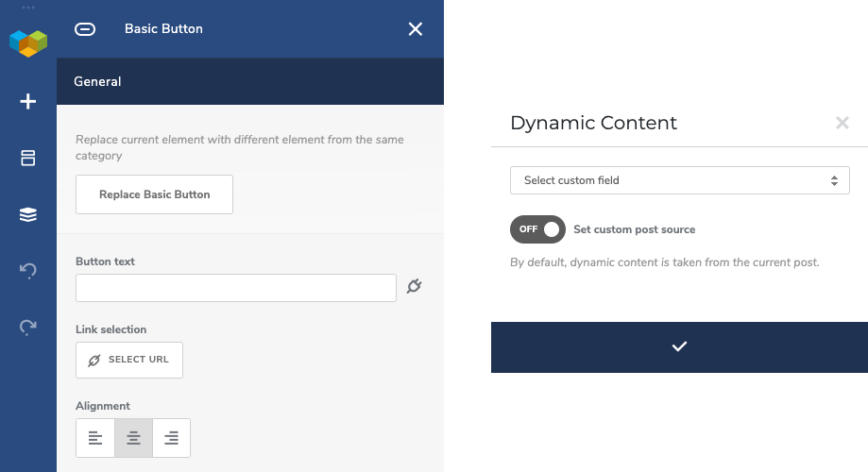This screenshot has width=868, height=472.
Task: Close the Dynamic Content dialog
Action: [842, 123]
